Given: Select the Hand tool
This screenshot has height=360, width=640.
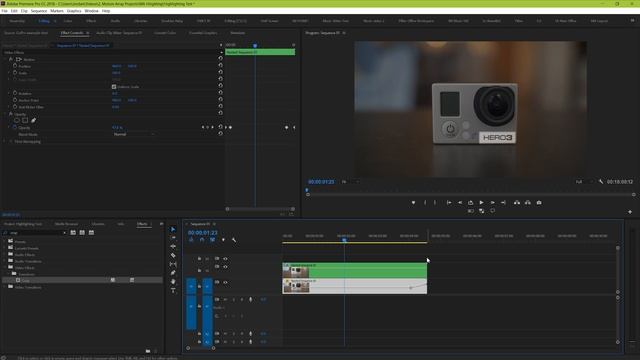Looking at the screenshot, I should point(173,282).
